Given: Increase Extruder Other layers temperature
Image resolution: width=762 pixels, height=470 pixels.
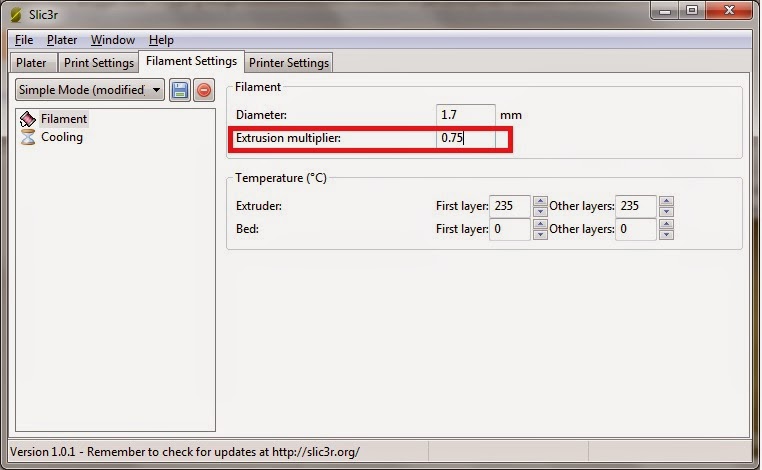Looking at the screenshot, I should (666, 201).
